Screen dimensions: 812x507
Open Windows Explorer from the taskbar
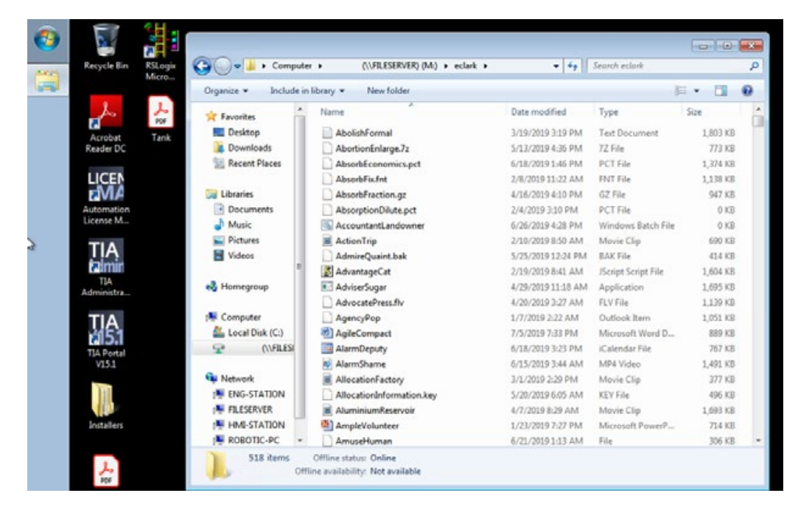point(47,81)
